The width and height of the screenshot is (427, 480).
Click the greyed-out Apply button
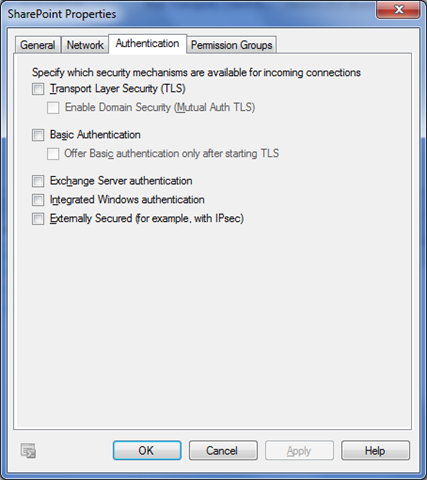click(299, 451)
